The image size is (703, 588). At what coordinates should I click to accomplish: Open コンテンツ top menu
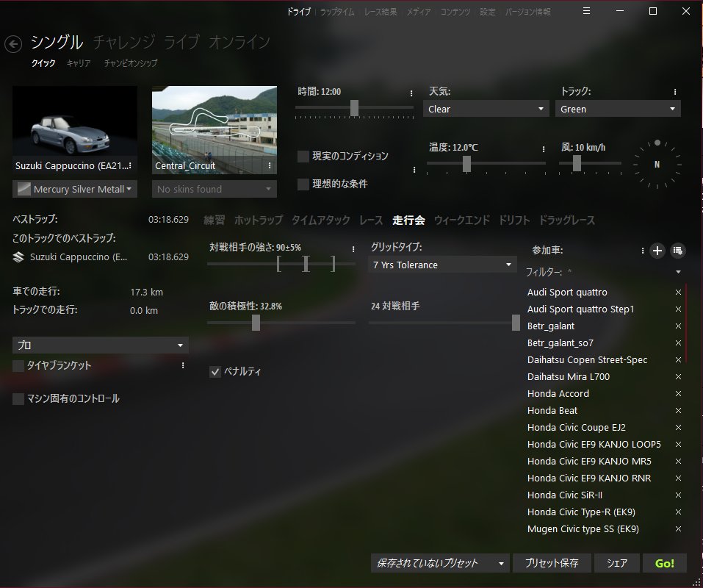click(x=455, y=12)
